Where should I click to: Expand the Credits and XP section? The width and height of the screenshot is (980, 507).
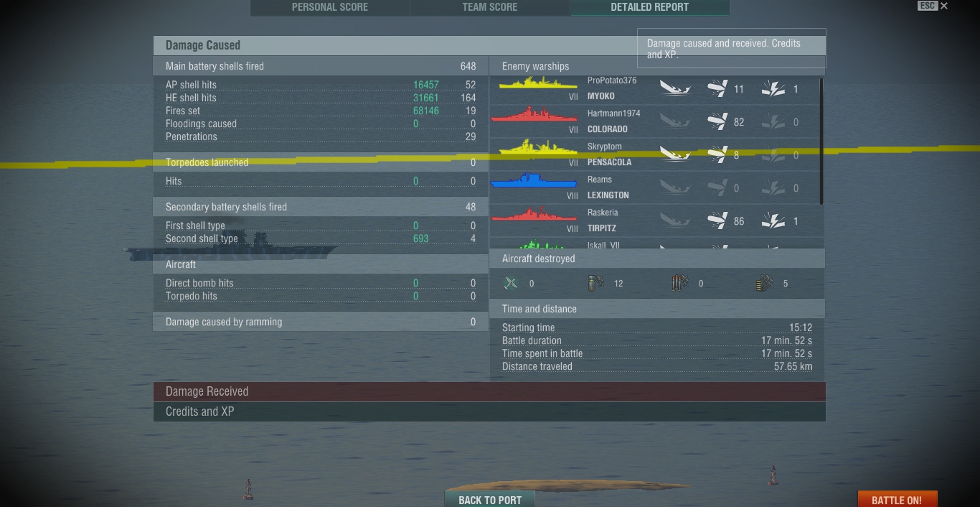(x=489, y=411)
